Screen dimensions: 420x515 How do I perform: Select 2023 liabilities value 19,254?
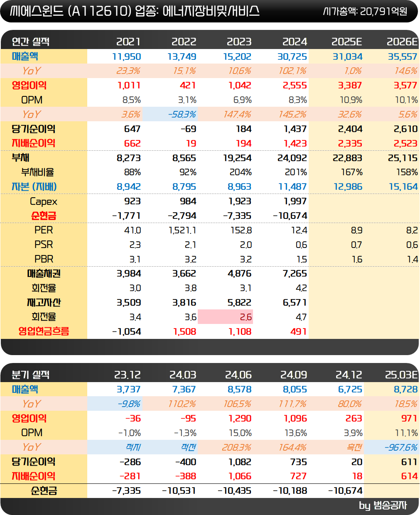click(x=237, y=158)
